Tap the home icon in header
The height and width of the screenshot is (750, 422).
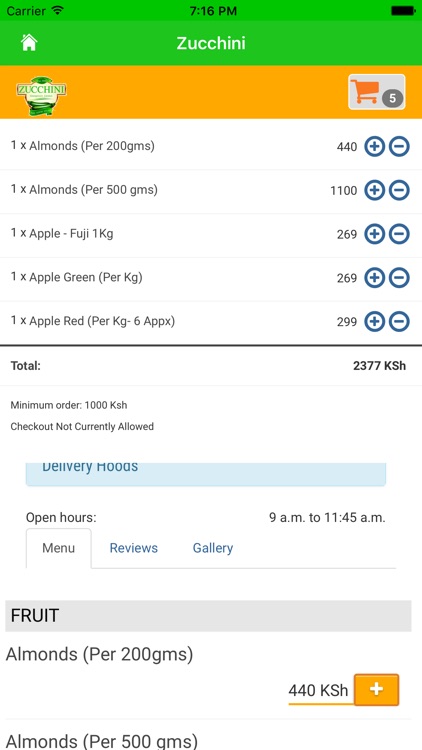point(29,43)
